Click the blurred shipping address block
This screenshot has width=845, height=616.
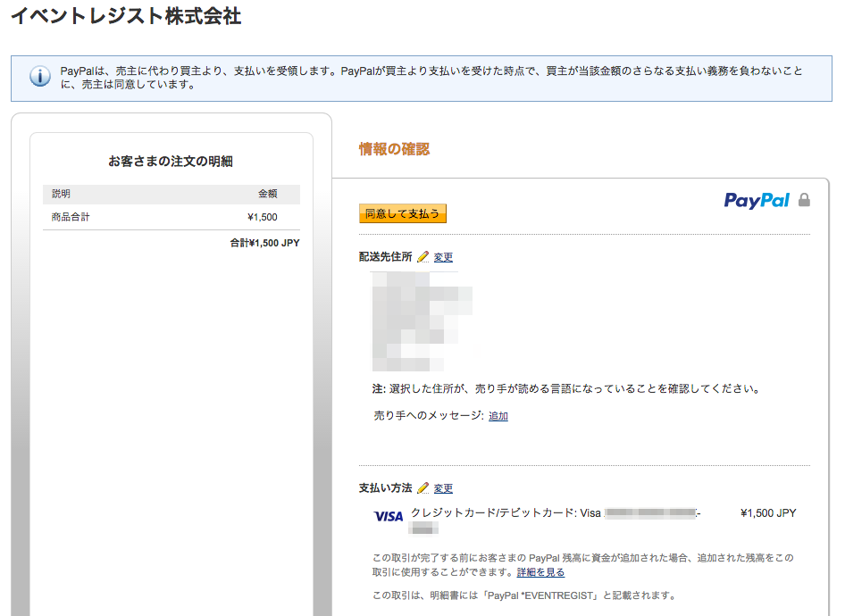[x=422, y=321]
